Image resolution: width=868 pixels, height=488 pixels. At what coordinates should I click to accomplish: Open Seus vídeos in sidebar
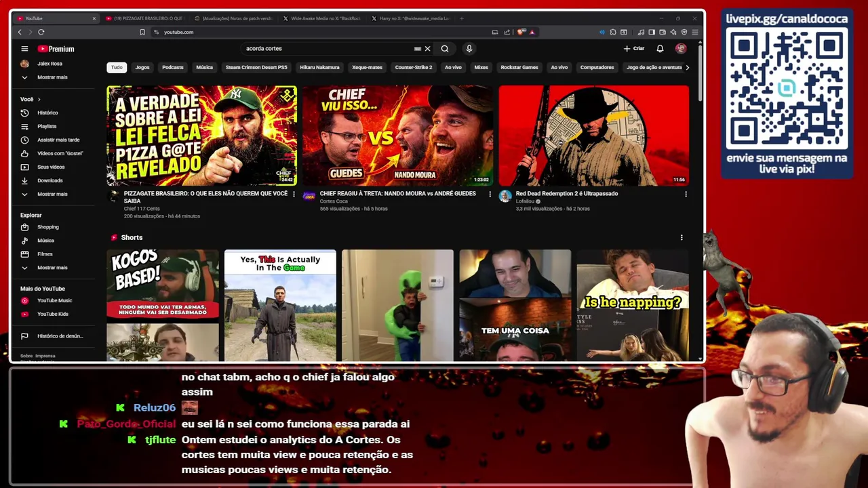point(51,167)
